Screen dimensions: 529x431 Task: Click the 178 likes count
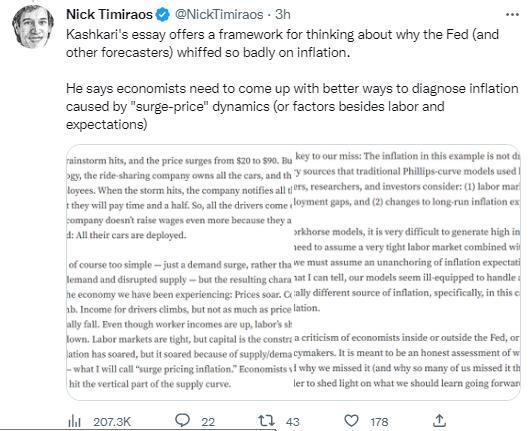379,422
